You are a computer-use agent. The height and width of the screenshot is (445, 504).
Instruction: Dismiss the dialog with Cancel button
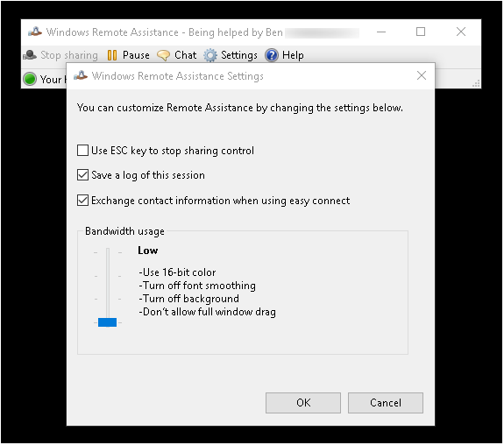[386, 403]
